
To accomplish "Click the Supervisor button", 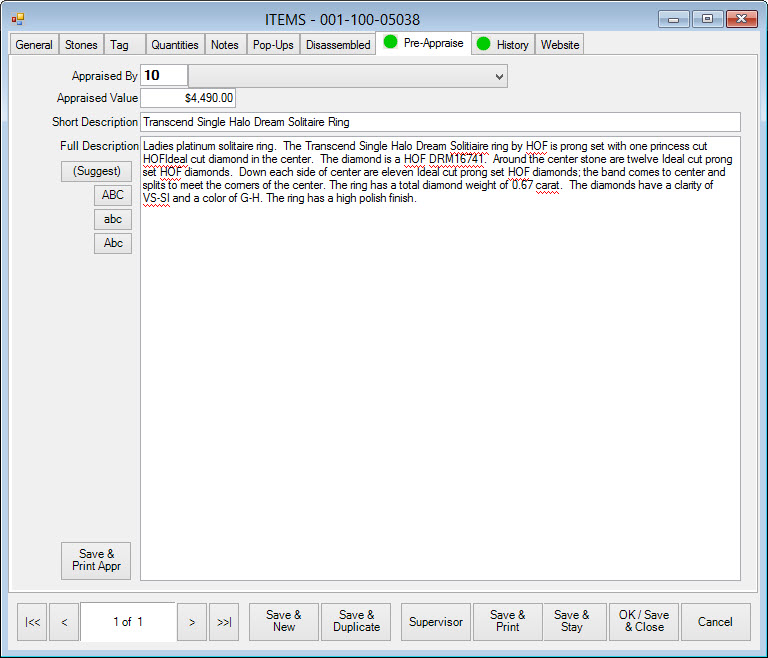I will (436, 622).
